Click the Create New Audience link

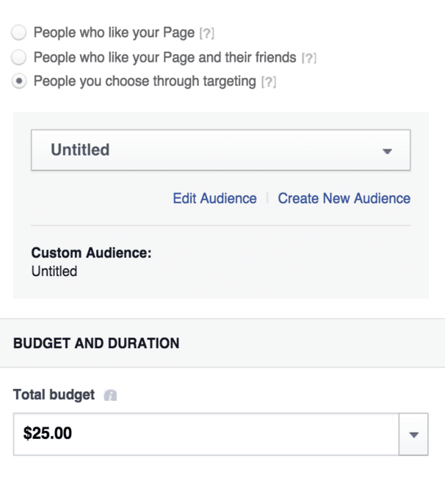point(344,198)
